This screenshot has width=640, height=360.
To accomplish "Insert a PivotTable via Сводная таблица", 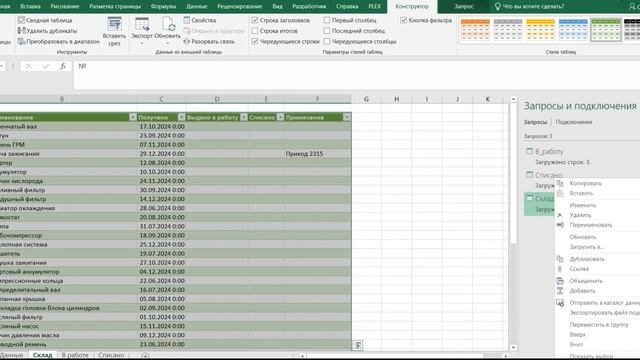I will tap(45, 20).
